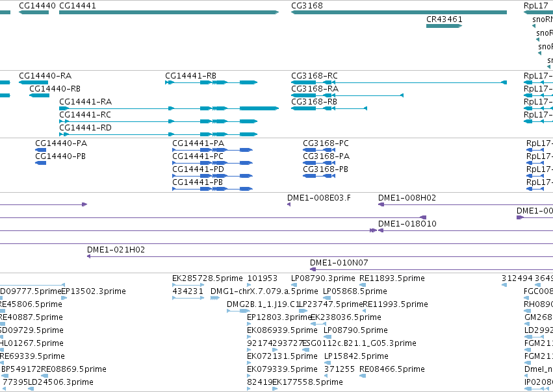553x392 pixels.
Task: Select EST EK177558.5prime
Action: (x=307, y=382)
